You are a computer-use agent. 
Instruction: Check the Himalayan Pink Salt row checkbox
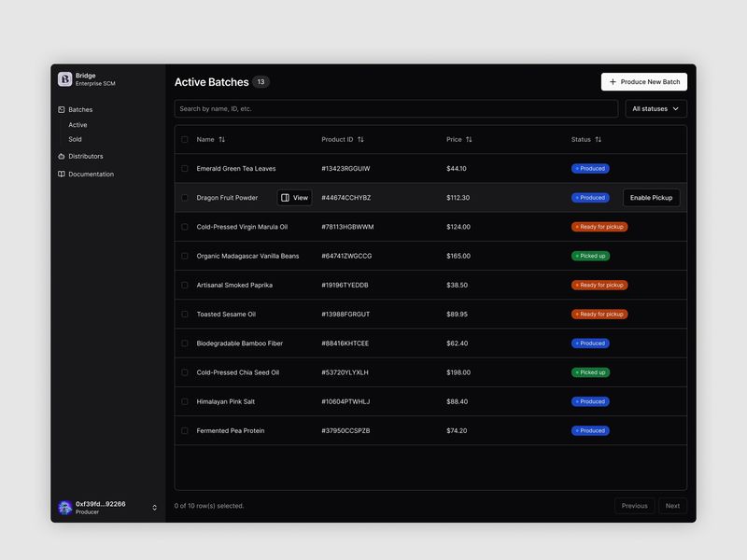(183, 401)
